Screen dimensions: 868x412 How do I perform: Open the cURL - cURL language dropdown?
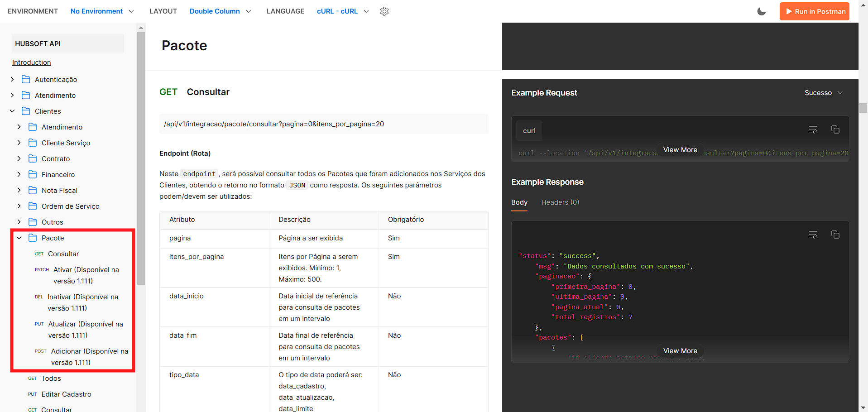(343, 11)
